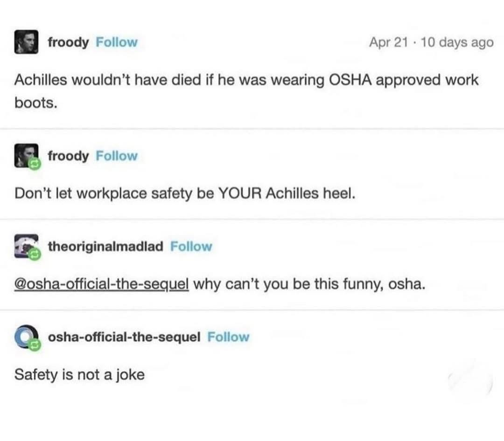504x441 pixels.
Task: Open the osha-official-the-sequel avatar
Action: pyautogui.click(x=25, y=336)
